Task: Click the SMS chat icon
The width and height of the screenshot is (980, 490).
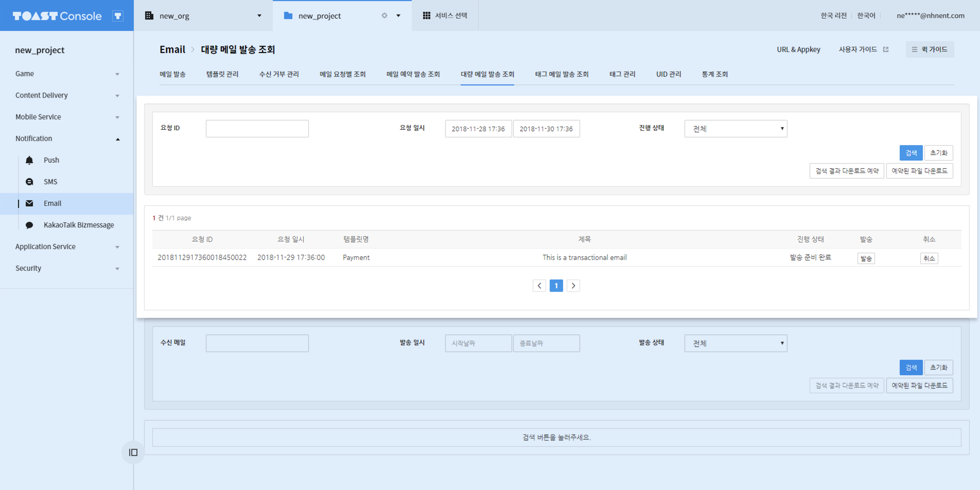Action: pos(29,182)
